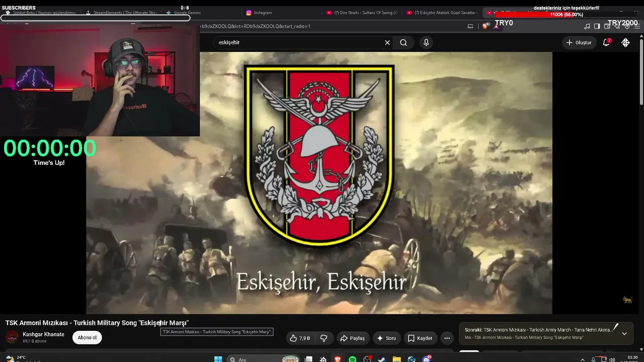Click the microphone icon in system tray
The height and width of the screenshot is (362, 644).
pyautogui.click(x=593, y=359)
